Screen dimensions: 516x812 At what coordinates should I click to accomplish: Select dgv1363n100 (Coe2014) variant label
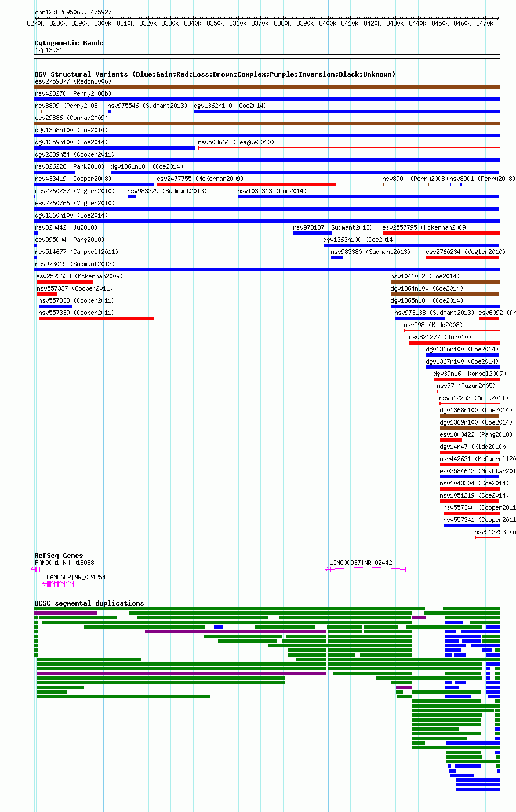[360, 240]
